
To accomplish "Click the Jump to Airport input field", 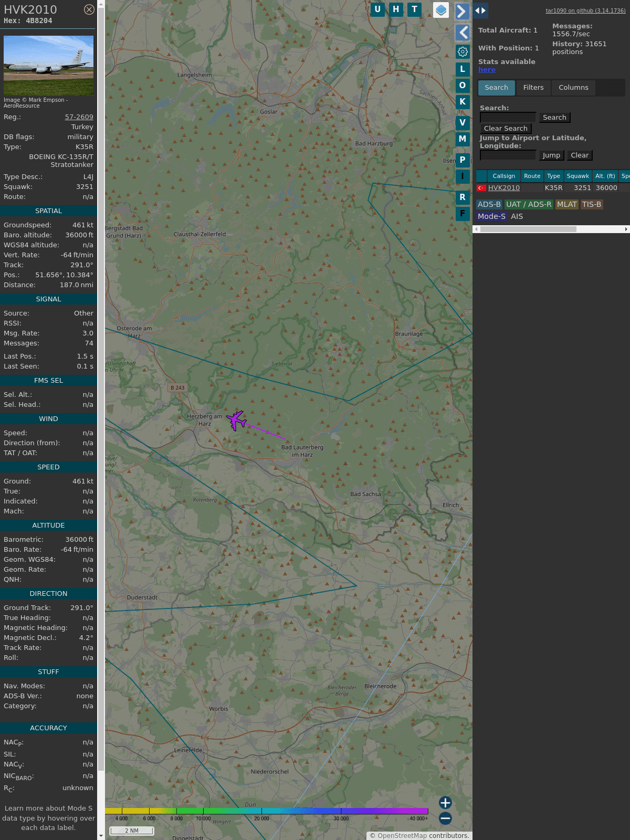I will coord(508,155).
